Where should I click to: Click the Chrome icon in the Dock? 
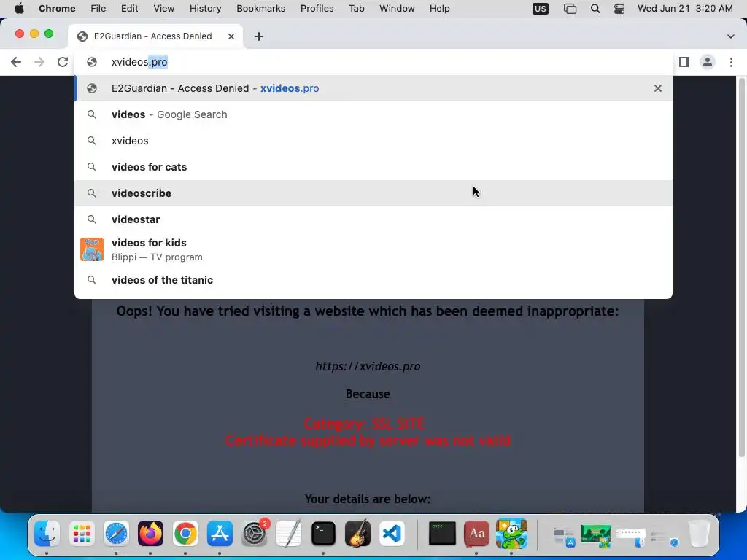[x=185, y=533]
